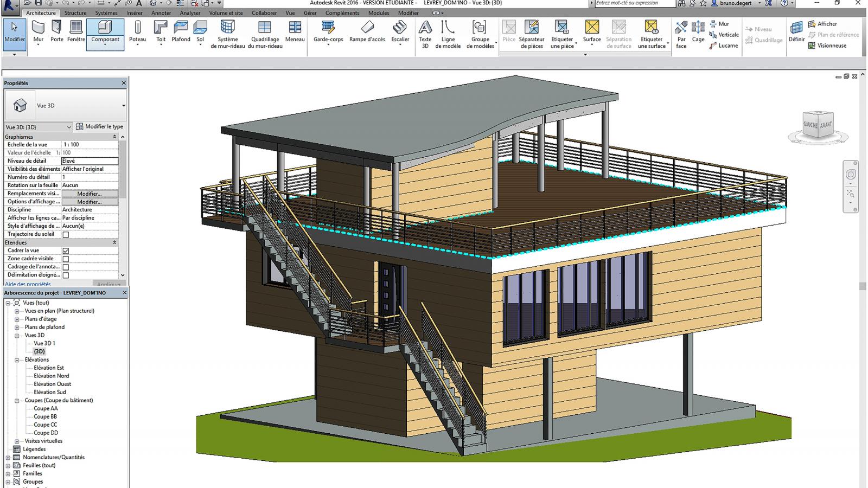Image resolution: width=868 pixels, height=488 pixels.
Task: Open Coupe BB section in tree
Action: click(x=46, y=417)
